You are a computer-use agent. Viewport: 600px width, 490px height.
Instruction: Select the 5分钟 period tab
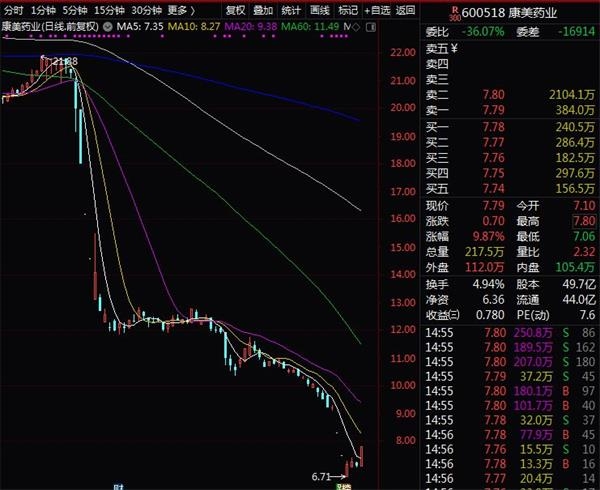(x=75, y=10)
